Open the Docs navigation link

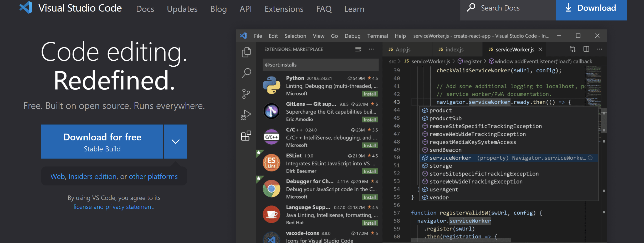point(145,9)
